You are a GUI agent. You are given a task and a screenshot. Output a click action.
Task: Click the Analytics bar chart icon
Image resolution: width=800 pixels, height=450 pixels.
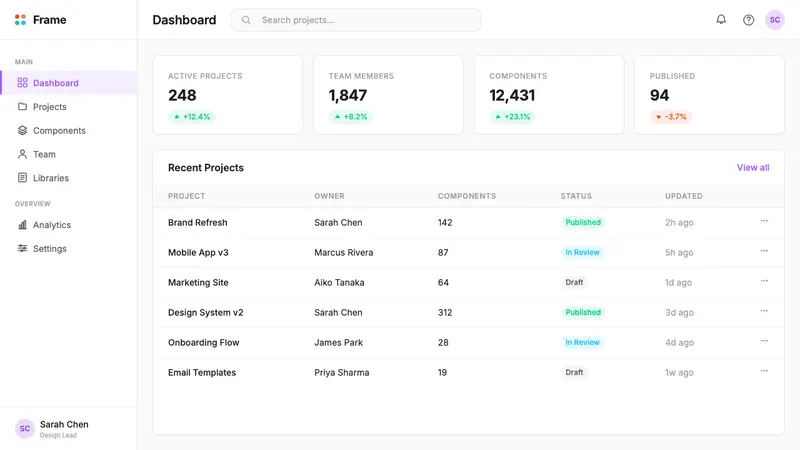click(x=22, y=224)
